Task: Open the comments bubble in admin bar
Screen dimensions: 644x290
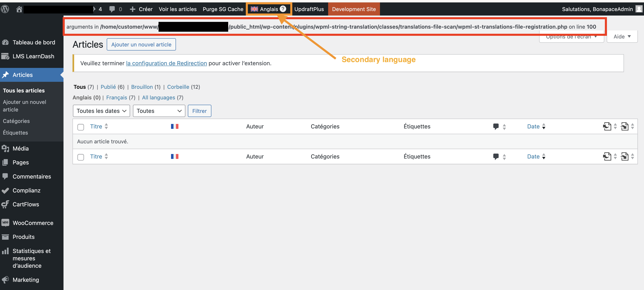Action: (112, 9)
